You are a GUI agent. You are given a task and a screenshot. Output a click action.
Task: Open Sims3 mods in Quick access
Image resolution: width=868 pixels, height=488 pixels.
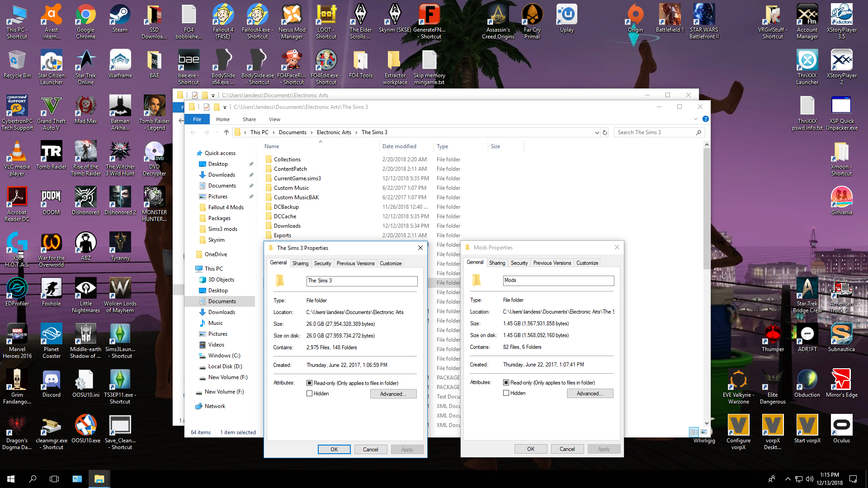point(222,229)
